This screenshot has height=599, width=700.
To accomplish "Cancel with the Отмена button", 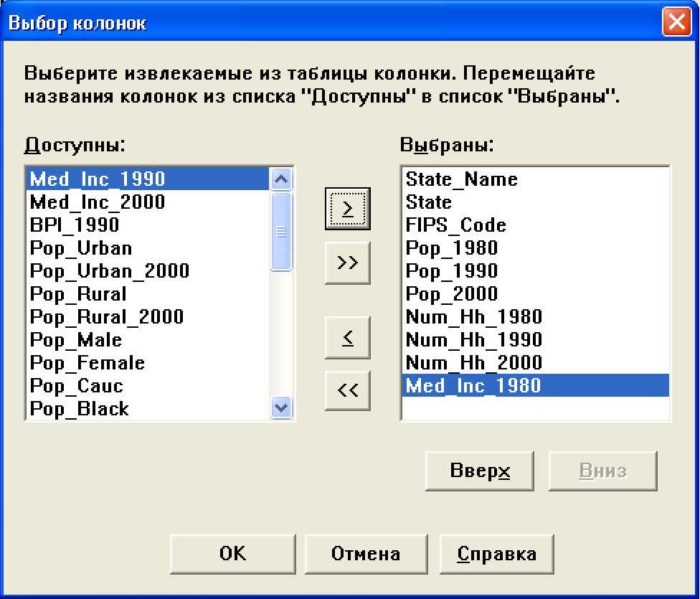I will pos(366,554).
